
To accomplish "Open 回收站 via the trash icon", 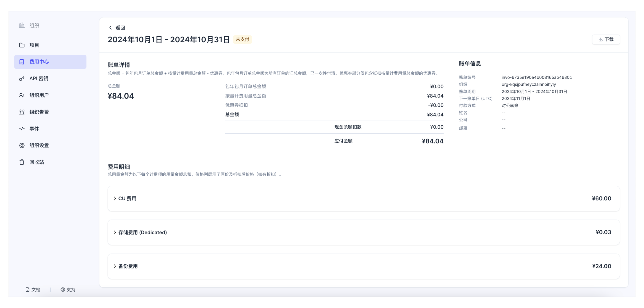I will pos(22,162).
